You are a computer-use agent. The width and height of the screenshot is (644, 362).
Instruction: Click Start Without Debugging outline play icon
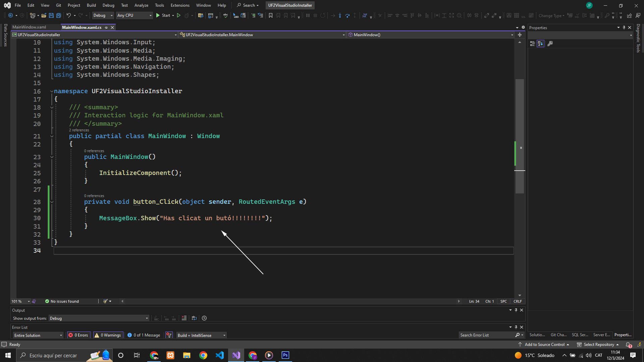[x=179, y=15]
